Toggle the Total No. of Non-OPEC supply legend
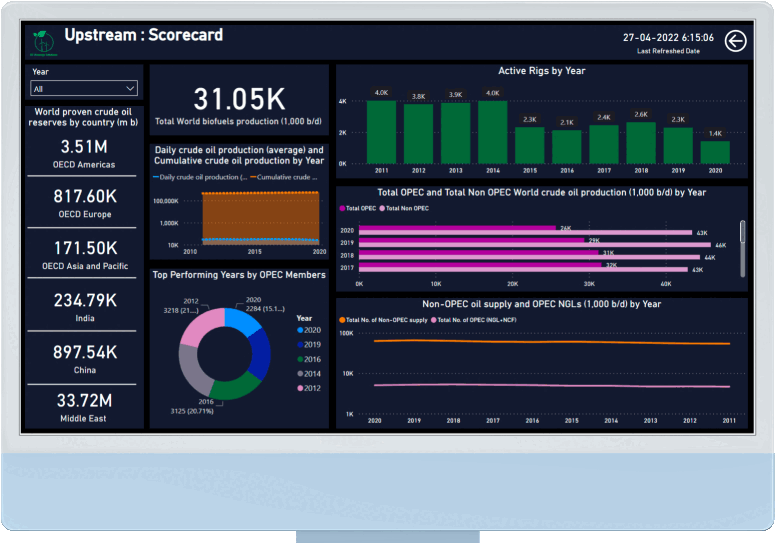The height and width of the screenshot is (543, 775). [x=343, y=319]
